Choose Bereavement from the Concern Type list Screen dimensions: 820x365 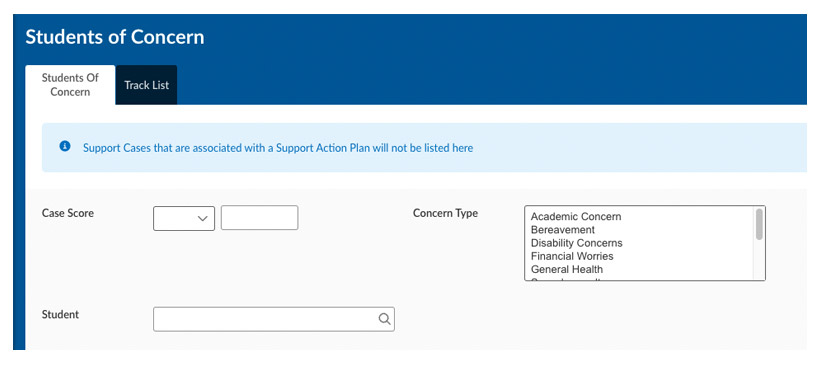(x=563, y=230)
